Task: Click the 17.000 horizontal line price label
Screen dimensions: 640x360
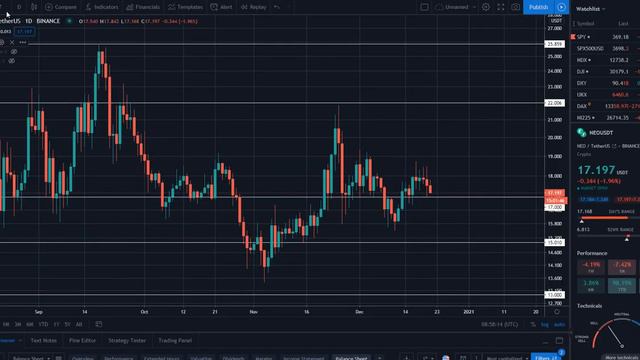Action: coord(554,207)
